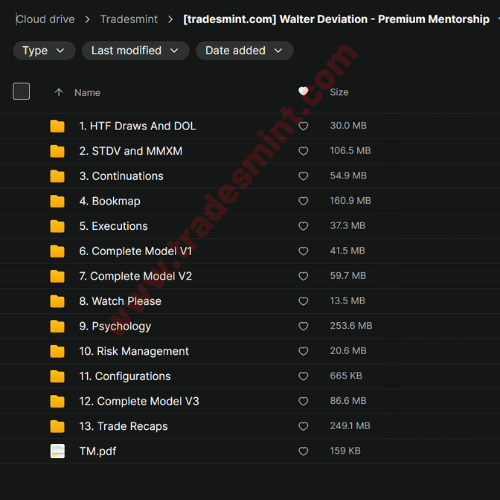Image resolution: width=500 pixels, height=500 pixels.
Task: Select the 8. Watch Please folder icon
Action: 57,301
